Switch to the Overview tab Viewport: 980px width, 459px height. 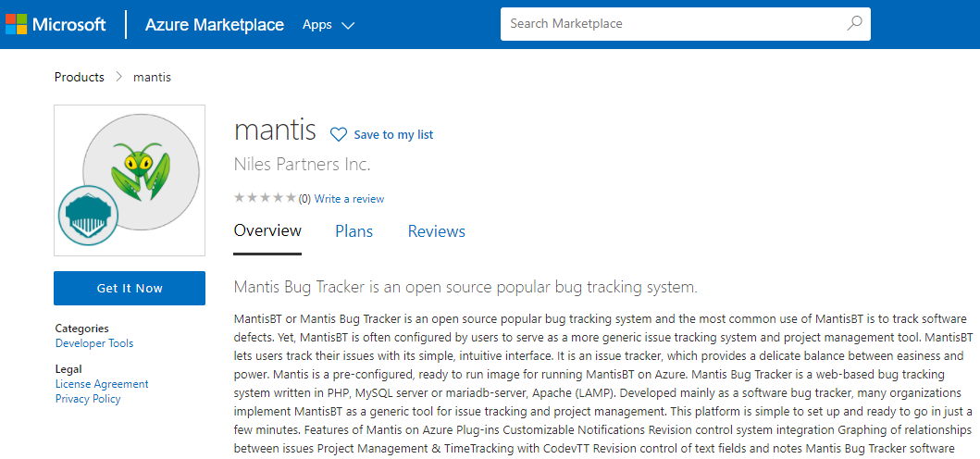coord(267,231)
